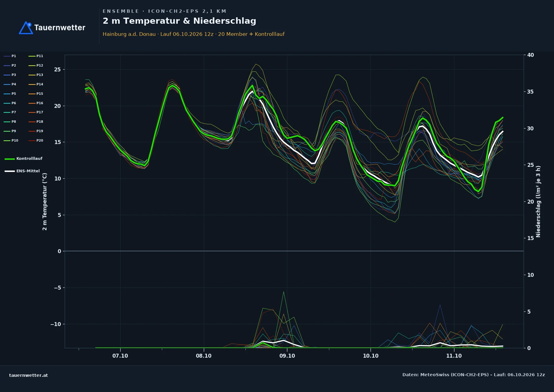Click the ENS-Mittel legend entry
Screen dimensions: 554x392
22,171
